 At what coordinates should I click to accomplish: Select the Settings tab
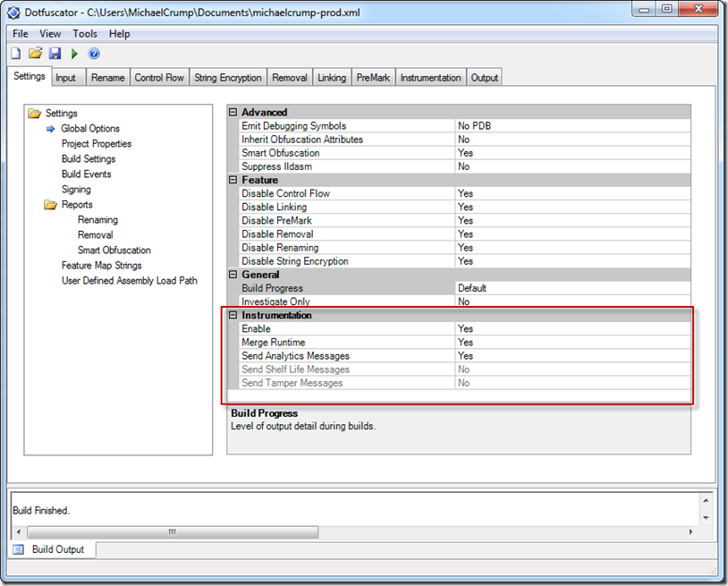pos(30,76)
